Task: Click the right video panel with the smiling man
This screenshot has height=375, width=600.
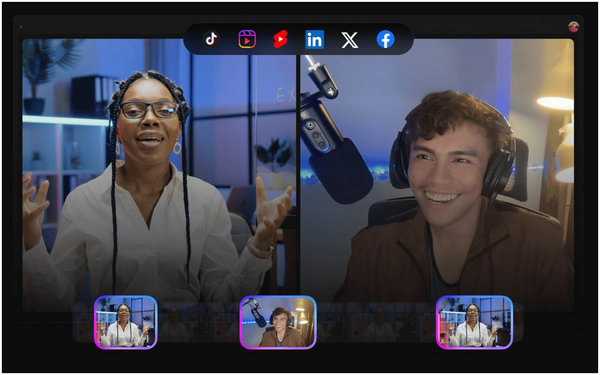Action: 437,168
